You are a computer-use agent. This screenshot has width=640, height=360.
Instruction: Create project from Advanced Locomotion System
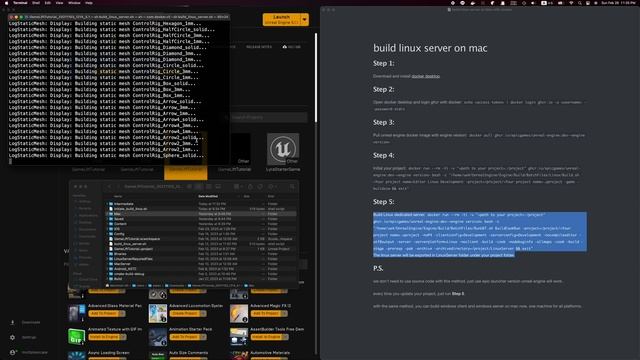pyautogui.click(x=184, y=313)
